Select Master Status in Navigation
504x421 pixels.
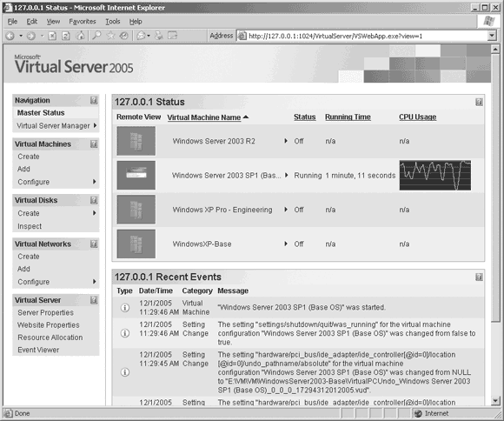(41, 113)
